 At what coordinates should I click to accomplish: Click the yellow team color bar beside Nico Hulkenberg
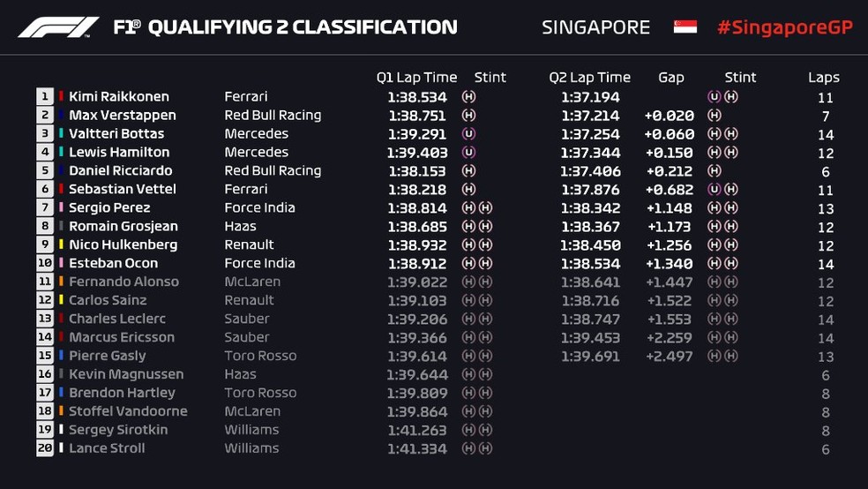[x=61, y=244]
